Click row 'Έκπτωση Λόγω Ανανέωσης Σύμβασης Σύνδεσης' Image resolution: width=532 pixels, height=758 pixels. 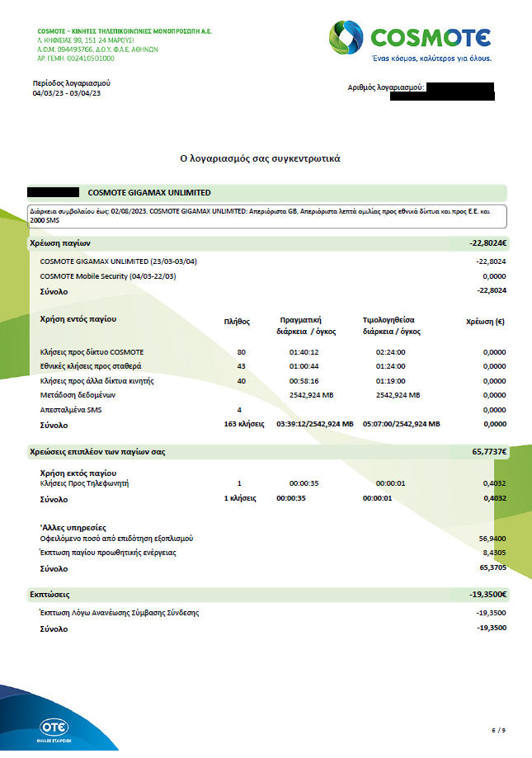[273, 613]
